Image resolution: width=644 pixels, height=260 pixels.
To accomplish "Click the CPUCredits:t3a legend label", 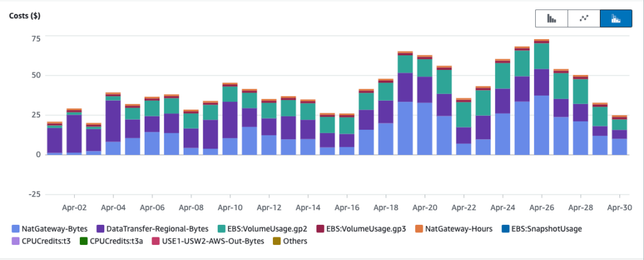I will tap(117, 240).
